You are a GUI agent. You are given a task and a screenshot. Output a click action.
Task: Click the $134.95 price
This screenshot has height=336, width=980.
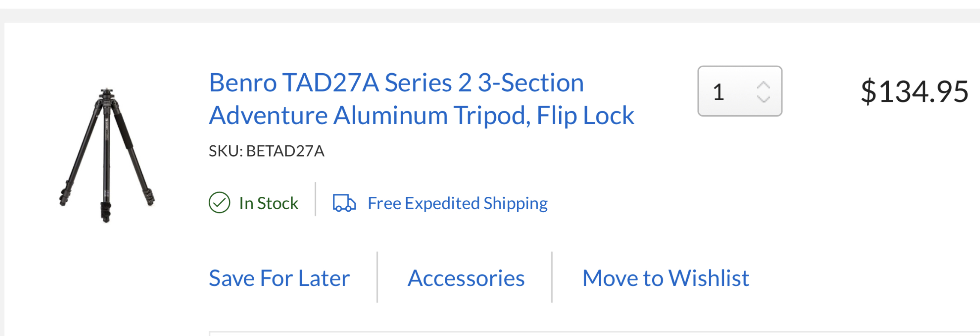point(914,91)
